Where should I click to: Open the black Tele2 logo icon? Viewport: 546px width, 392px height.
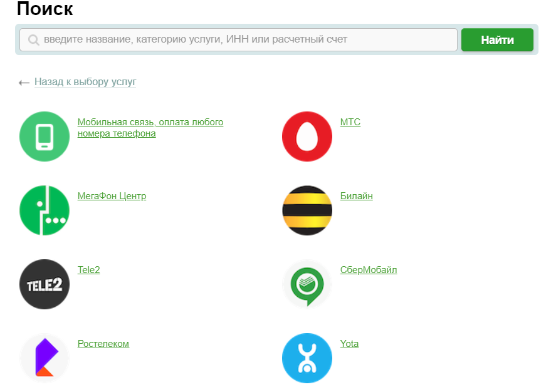click(45, 284)
